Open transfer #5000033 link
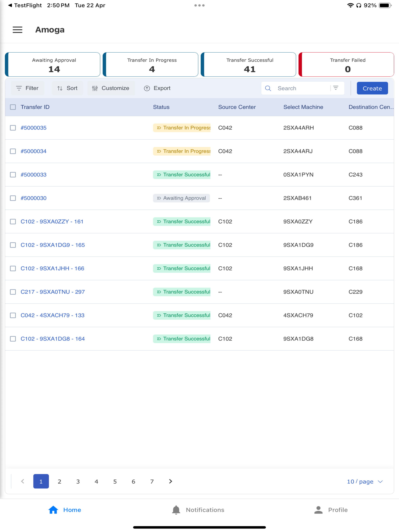 [x=33, y=175]
